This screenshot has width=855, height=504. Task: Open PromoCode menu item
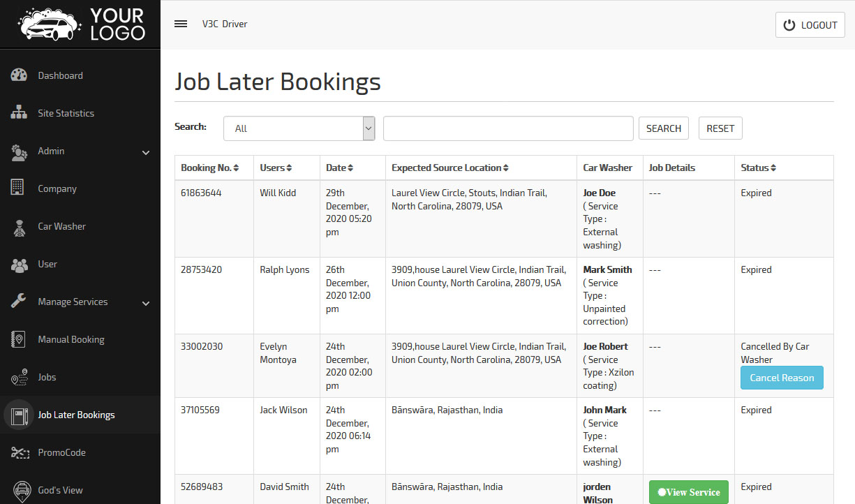point(80,452)
